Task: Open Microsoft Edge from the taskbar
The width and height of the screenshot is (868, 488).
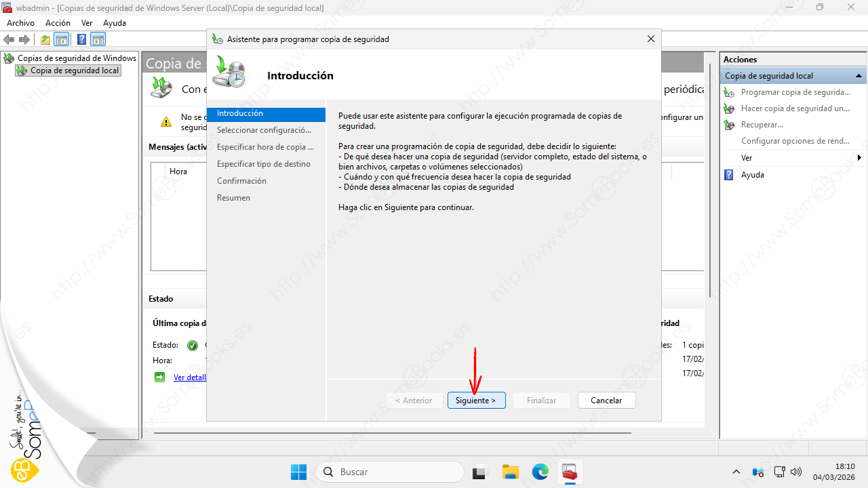Action: point(540,472)
